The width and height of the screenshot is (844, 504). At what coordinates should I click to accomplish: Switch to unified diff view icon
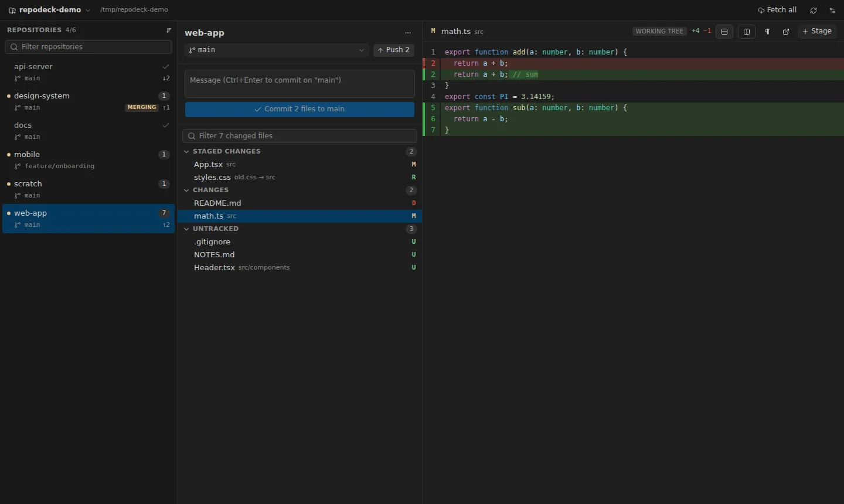click(724, 32)
